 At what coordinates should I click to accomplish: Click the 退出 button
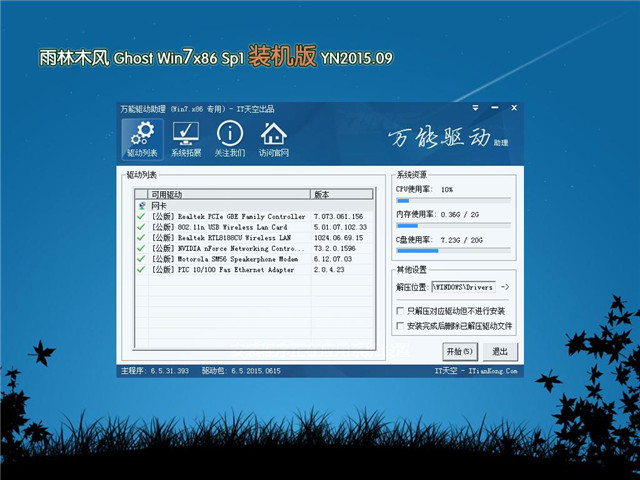pyautogui.click(x=500, y=351)
